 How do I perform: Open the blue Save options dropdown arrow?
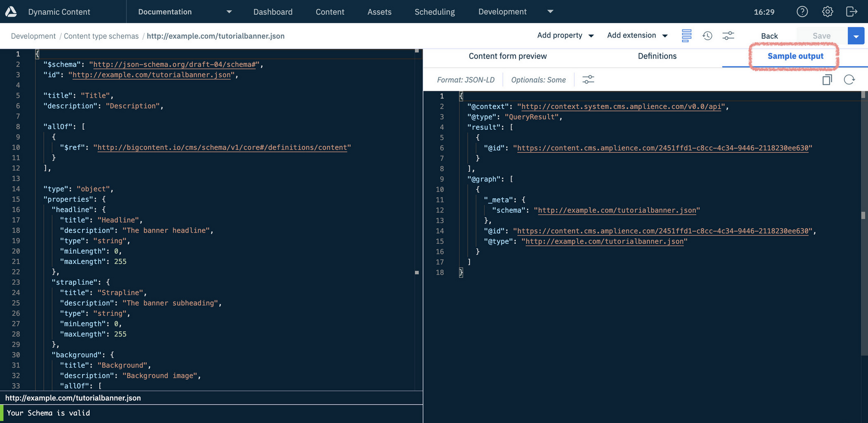856,36
